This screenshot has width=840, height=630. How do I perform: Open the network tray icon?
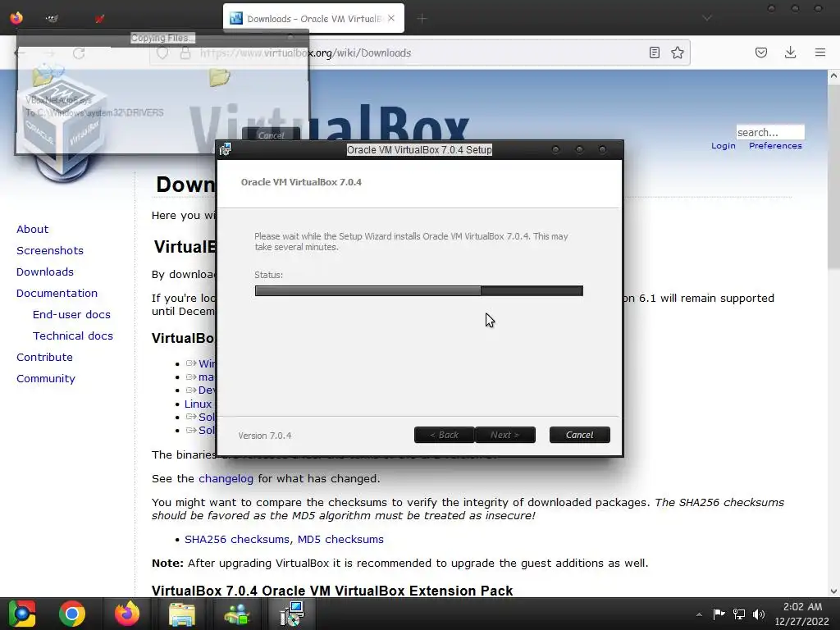point(739,614)
